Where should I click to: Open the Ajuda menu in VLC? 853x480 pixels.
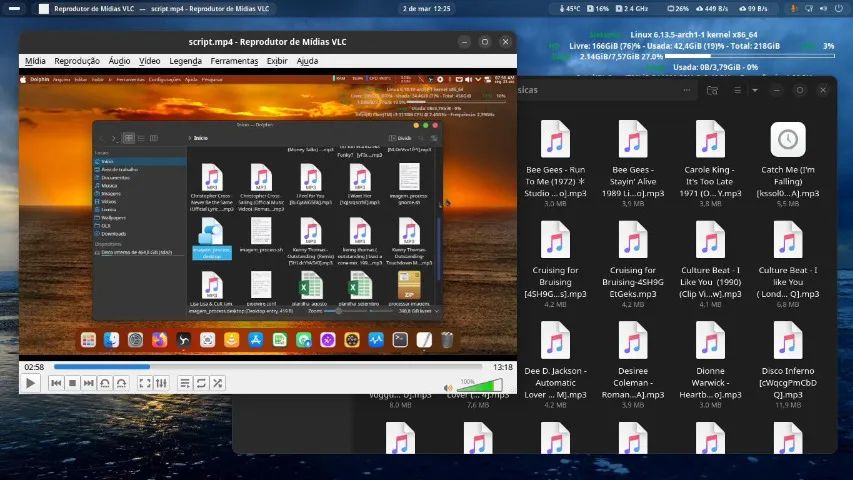point(307,61)
